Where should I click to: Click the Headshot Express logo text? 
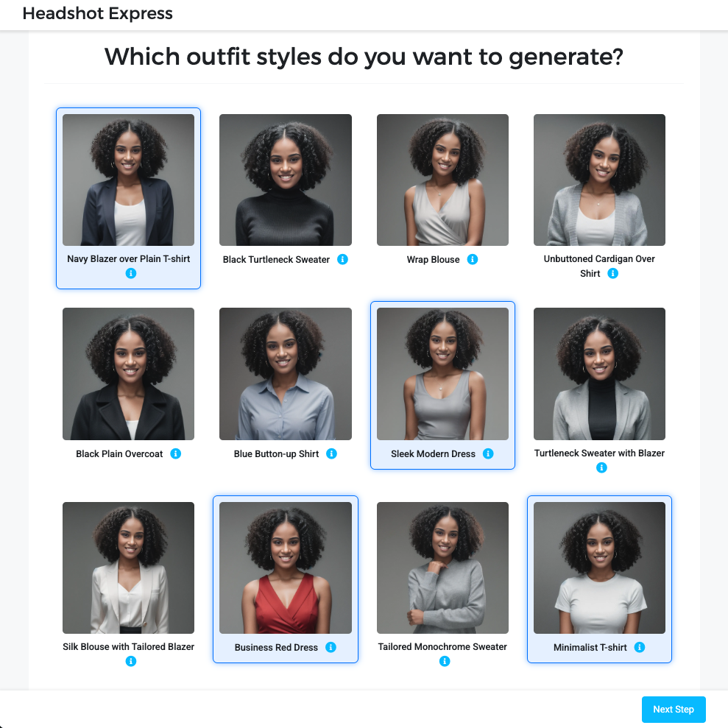(x=98, y=13)
